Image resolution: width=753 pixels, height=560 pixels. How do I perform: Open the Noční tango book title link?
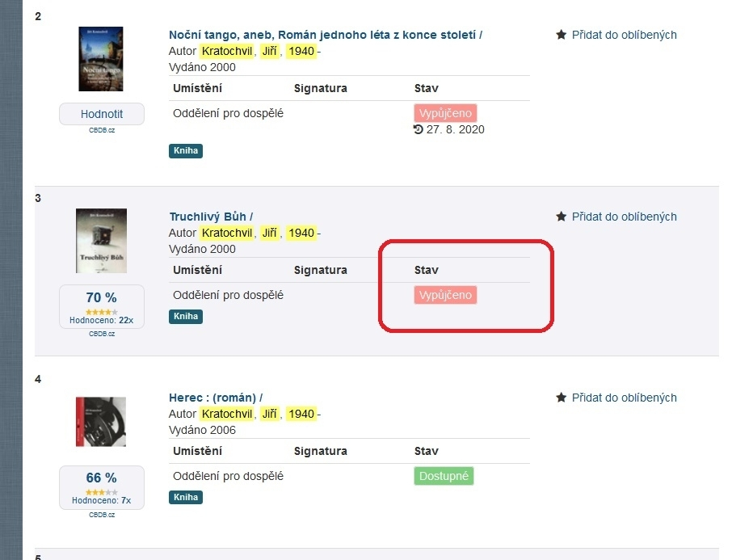(323, 35)
